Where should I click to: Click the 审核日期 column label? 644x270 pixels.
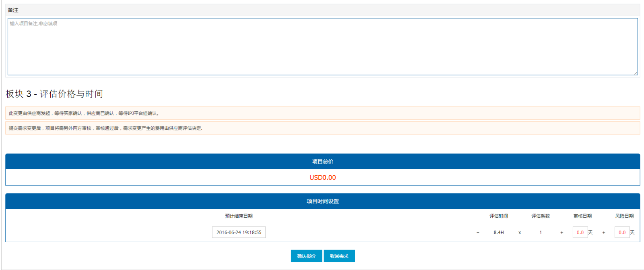pos(582,216)
